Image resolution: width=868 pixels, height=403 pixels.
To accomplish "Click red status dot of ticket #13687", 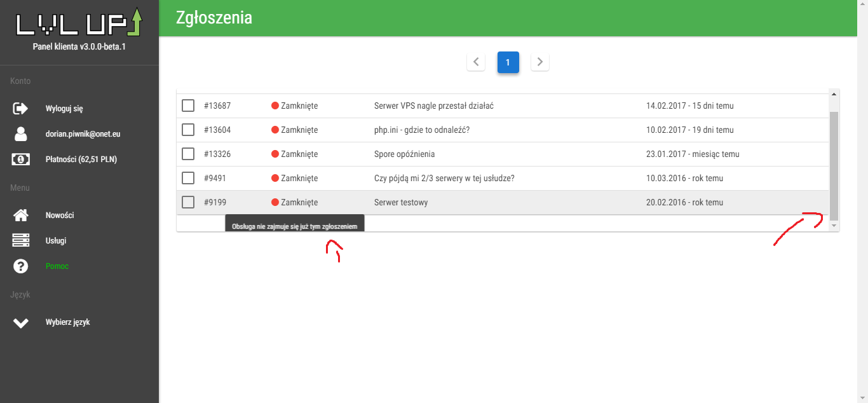I will click(x=275, y=106).
